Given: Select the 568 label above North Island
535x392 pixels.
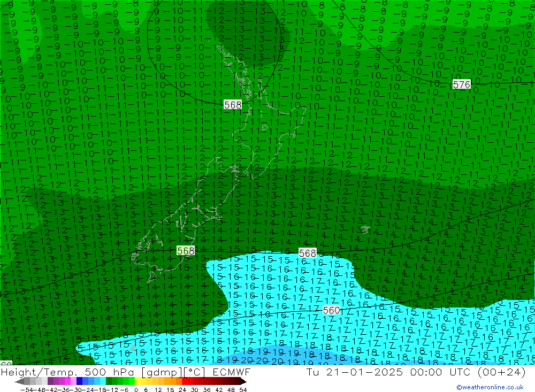Looking at the screenshot, I should [233, 105].
